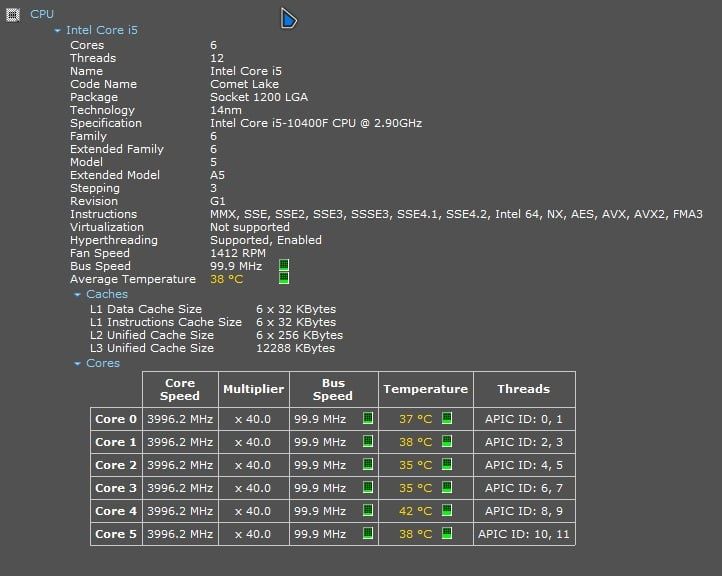Open Core 2 bus speed graph icon
The height and width of the screenshot is (576, 722).
point(368,464)
